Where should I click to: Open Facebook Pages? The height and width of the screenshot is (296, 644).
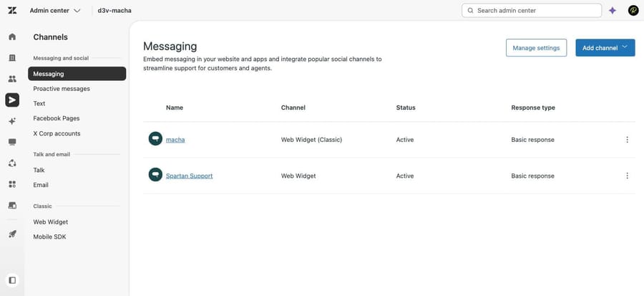click(57, 118)
